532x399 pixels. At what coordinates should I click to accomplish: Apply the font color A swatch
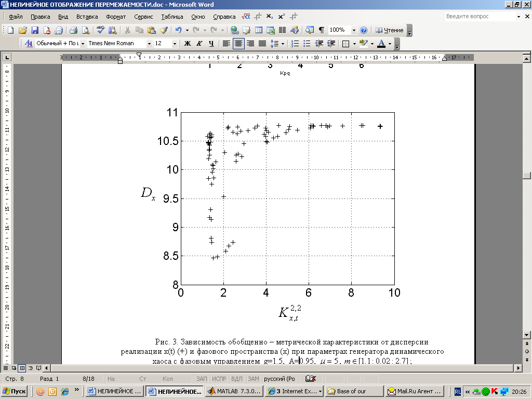[x=382, y=44]
